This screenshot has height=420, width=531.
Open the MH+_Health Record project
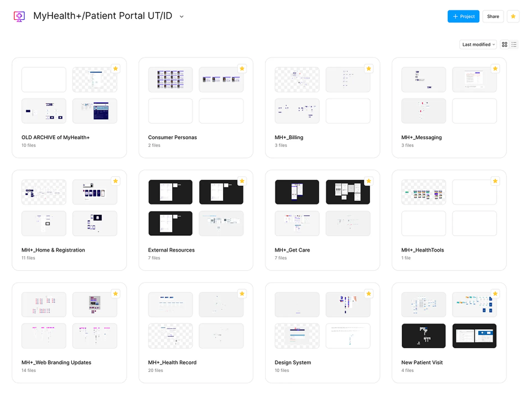(x=172, y=362)
